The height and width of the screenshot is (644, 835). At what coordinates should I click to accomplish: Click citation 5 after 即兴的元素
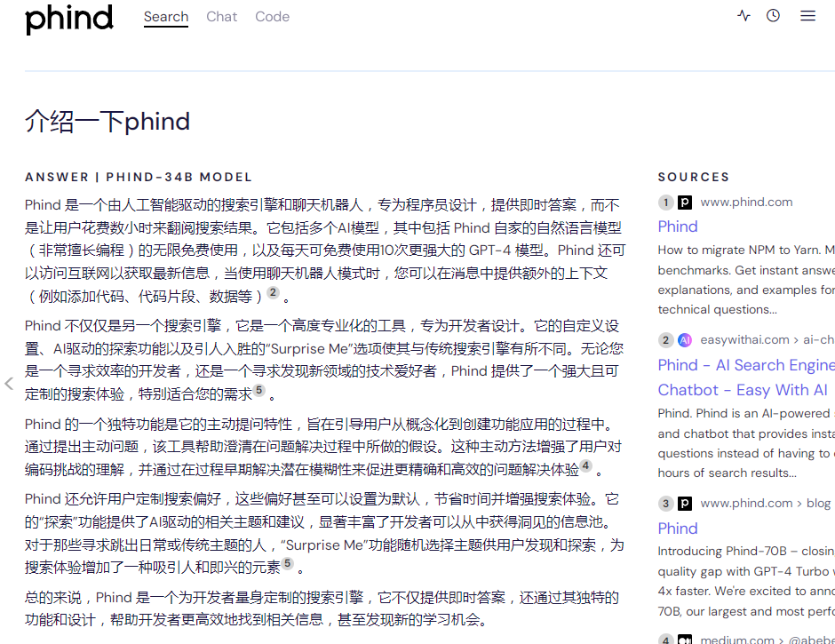click(287, 563)
